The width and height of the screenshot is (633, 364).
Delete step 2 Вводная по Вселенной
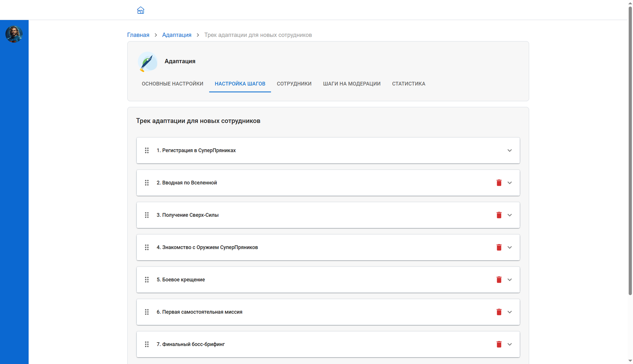point(499,183)
